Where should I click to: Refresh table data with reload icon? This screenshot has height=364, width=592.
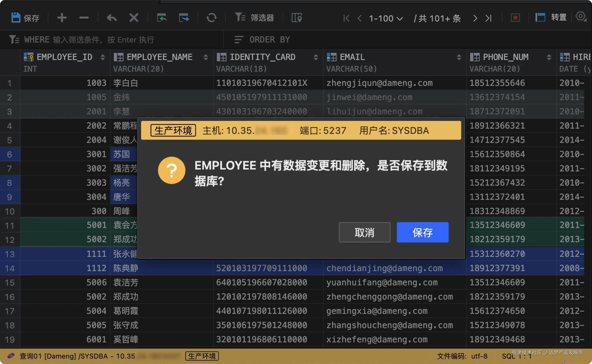coord(211,18)
